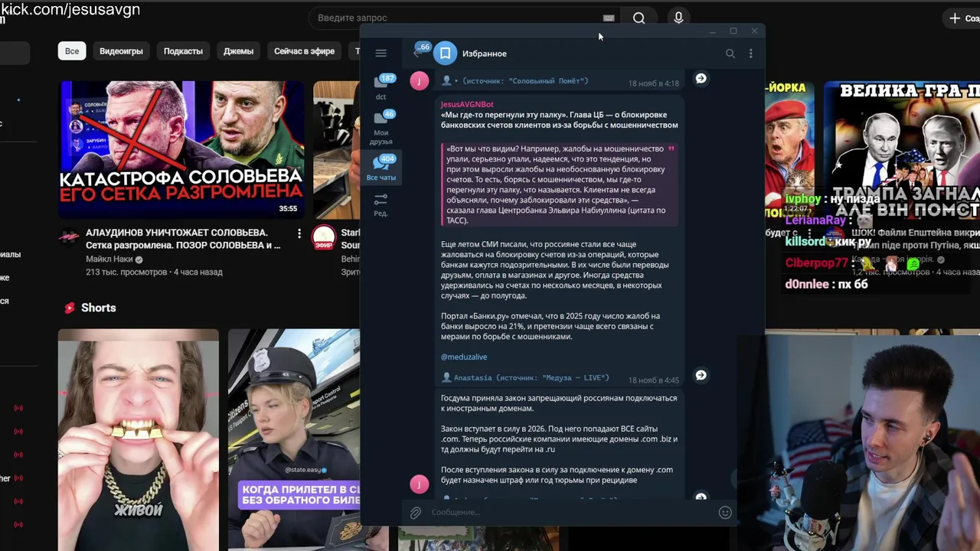Viewport: 980px width, 551px height.
Task: Open search in the Избранное chat
Action: [x=730, y=54]
